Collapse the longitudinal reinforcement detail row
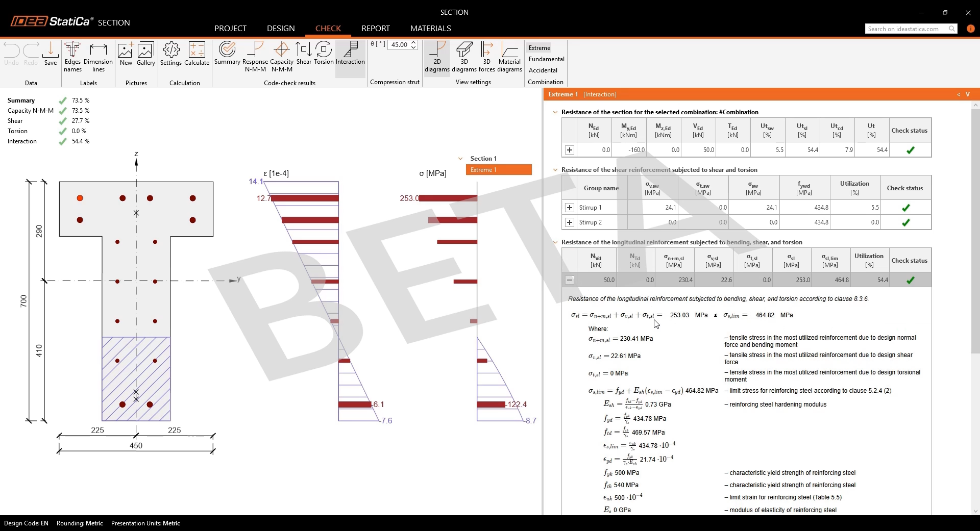The image size is (980, 531). (x=570, y=280)
